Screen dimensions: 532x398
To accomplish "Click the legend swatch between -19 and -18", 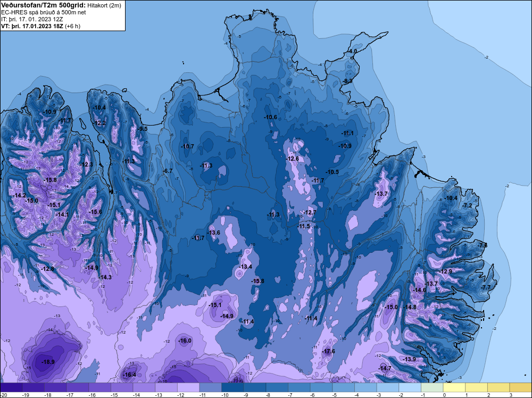I will (33, 387).
